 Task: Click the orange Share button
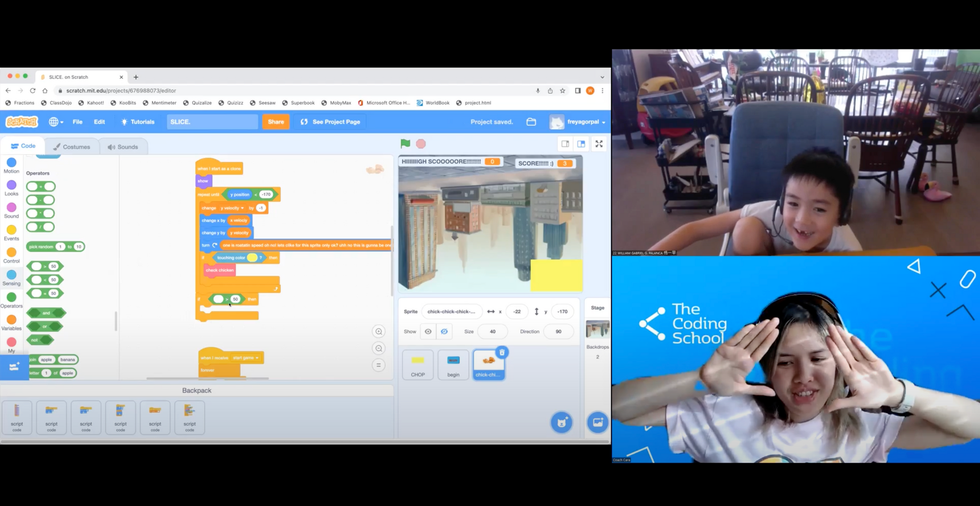[276, 121]
